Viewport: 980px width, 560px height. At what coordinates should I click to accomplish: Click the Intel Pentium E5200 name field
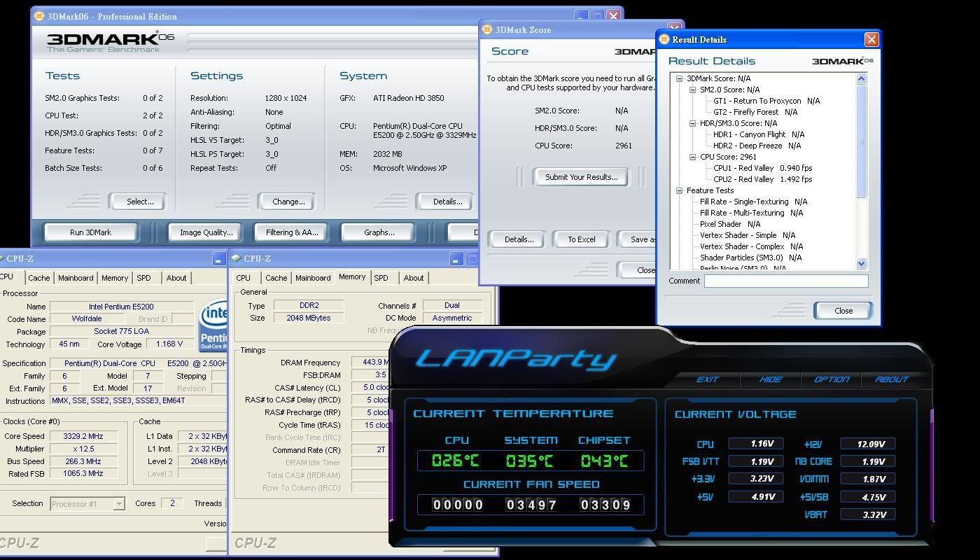[122, 307]
